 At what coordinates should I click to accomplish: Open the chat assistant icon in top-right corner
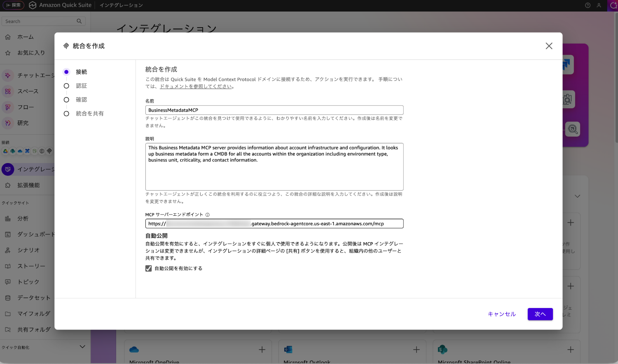coord(613,5)
